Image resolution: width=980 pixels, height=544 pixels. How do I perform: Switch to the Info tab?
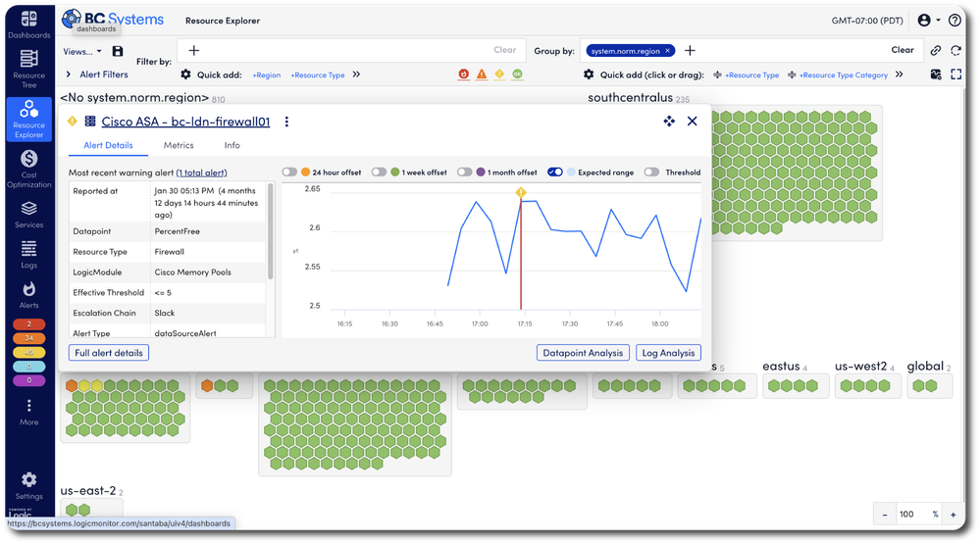(x=232, y=145)
